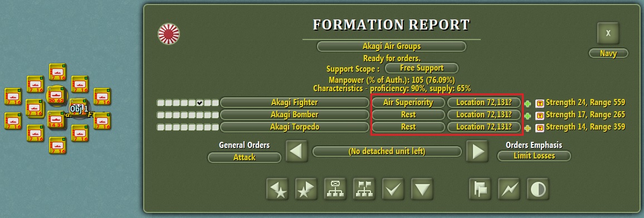Click Akagi Fighter Location 72,131 button
This screenshot has width=644, height=218.
tap(484, 102)
